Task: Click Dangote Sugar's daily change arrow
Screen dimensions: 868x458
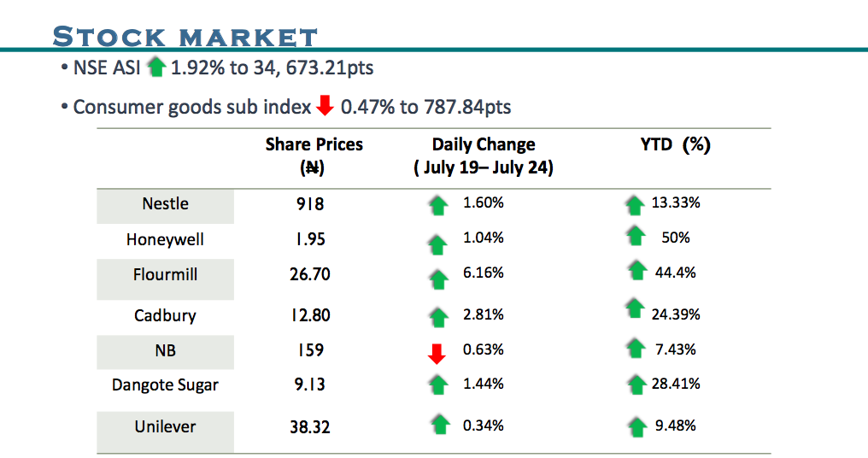Action: tap(438, 384)
